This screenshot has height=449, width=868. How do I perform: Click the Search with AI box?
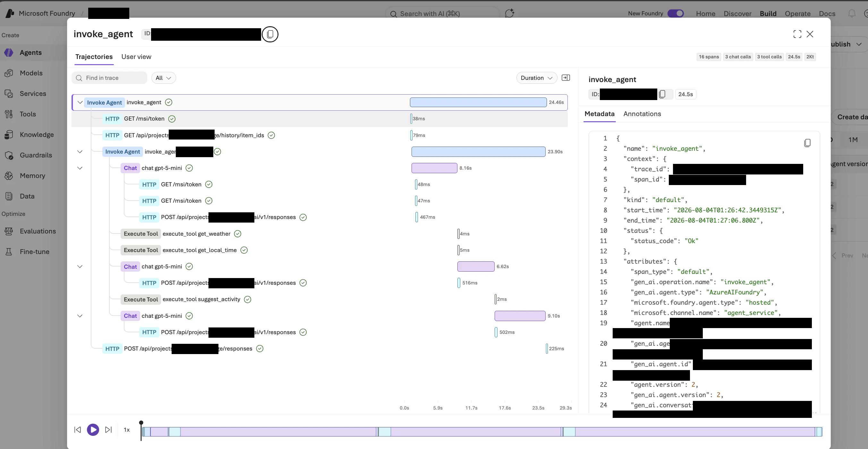[x=442, y=13]
